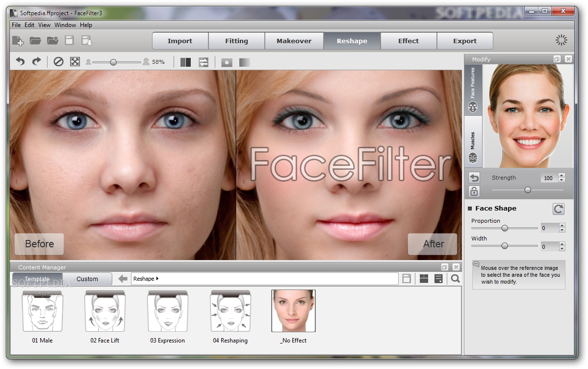588x369 pixels.
Task: Click the large zoom-in person icon
Action: click(x=146, y=61)
